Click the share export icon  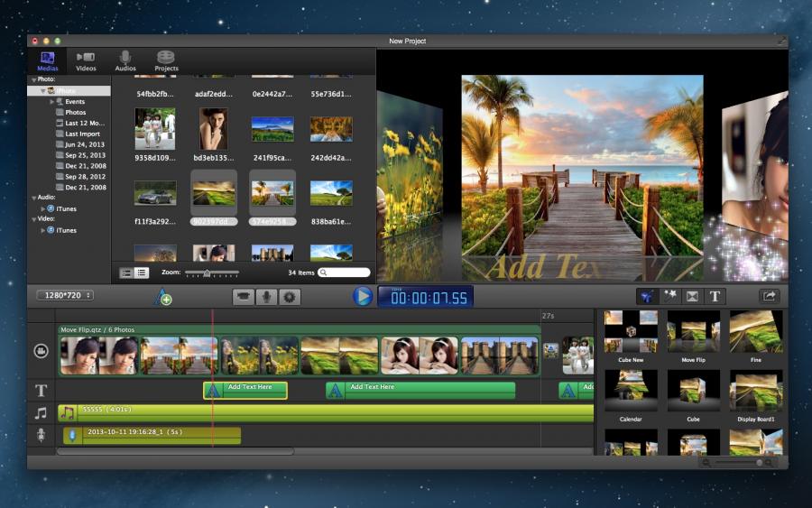[x=769, y=296]
